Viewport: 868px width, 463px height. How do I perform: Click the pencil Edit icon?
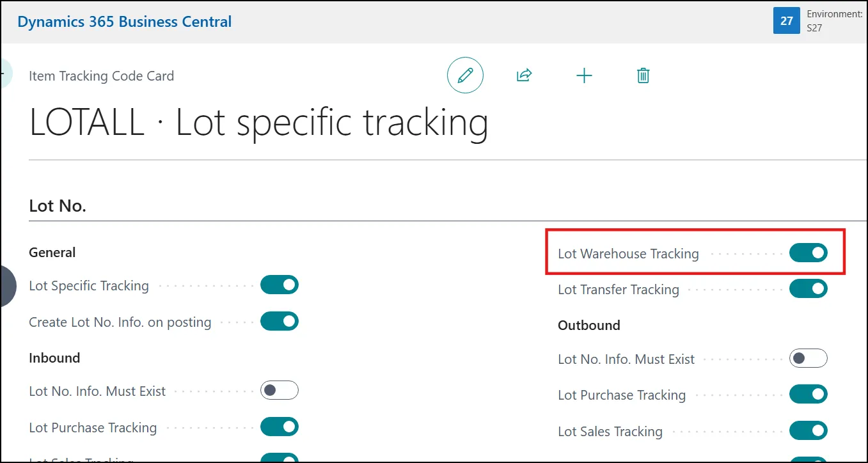[465, 75]
